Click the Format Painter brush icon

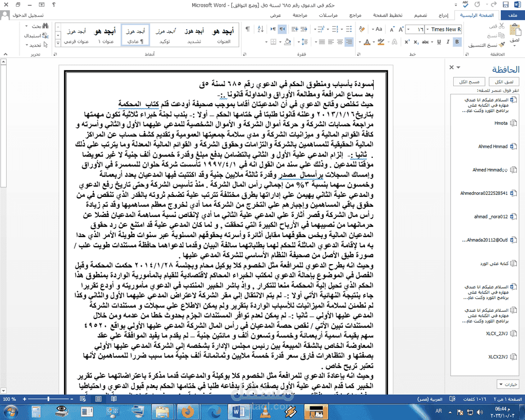tap(501, 45)
